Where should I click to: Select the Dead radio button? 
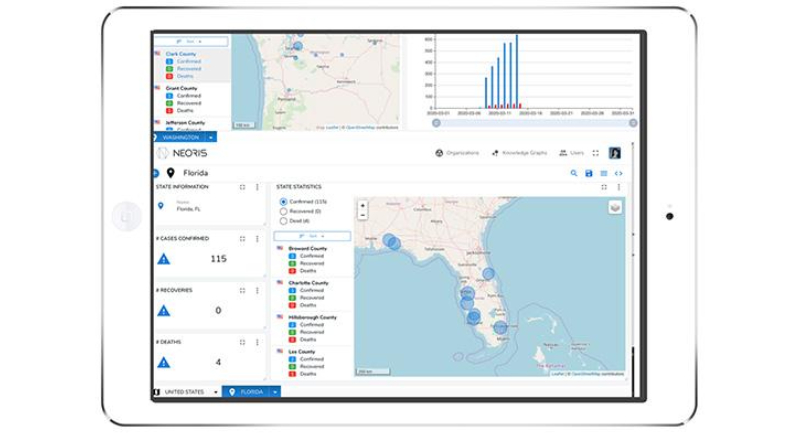pos(283,221)
